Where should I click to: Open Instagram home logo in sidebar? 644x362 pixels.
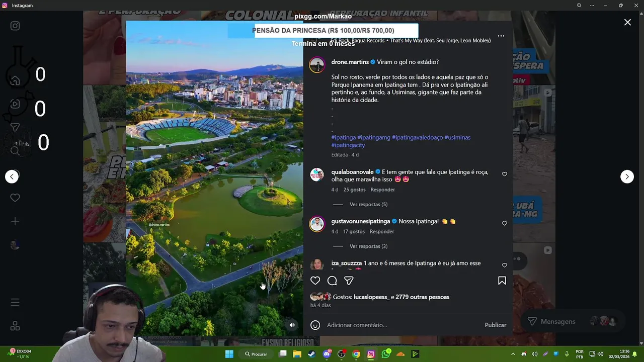(x=15, y=26)
